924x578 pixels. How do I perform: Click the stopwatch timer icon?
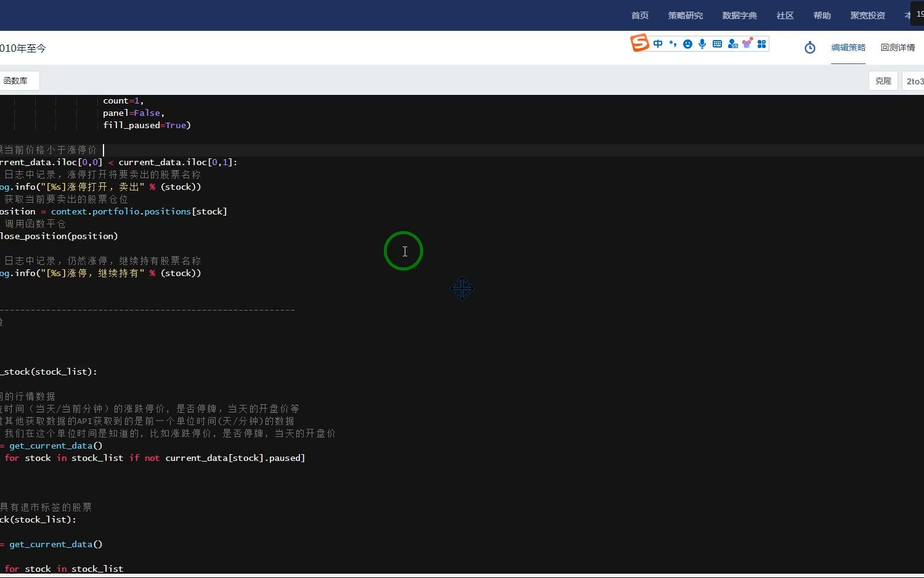point(810,47)
